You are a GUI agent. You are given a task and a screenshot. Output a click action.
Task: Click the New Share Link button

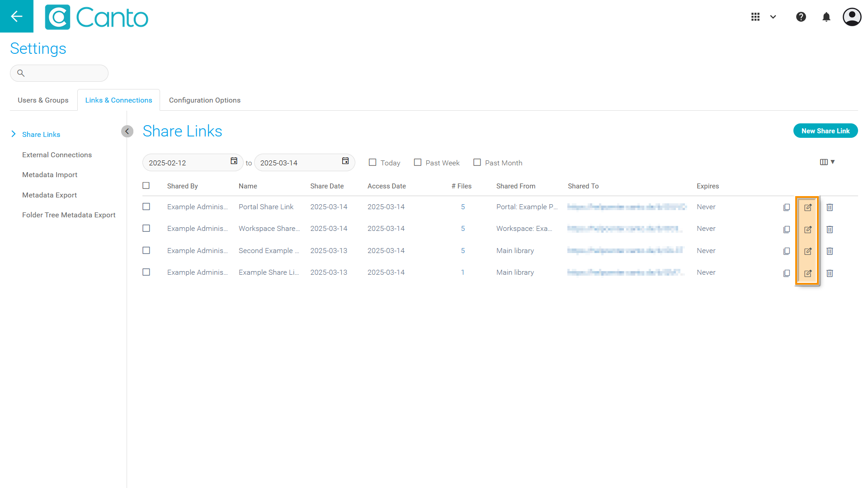[825, 131]
